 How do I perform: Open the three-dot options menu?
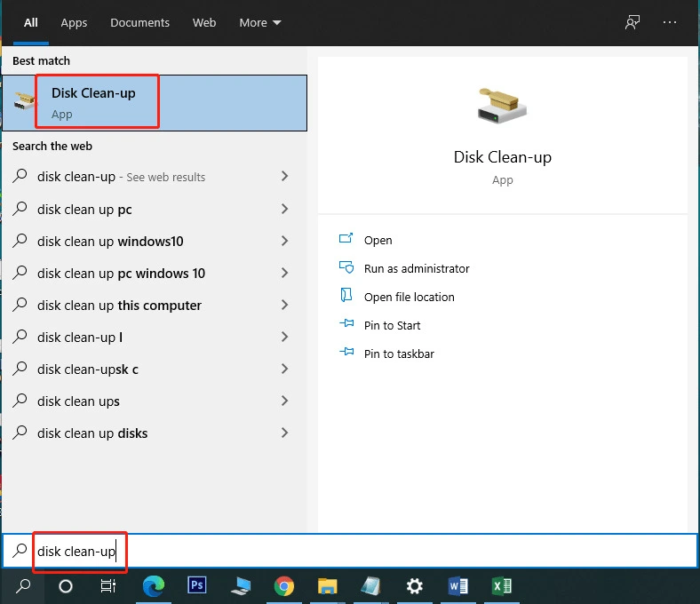pos(670,22)
